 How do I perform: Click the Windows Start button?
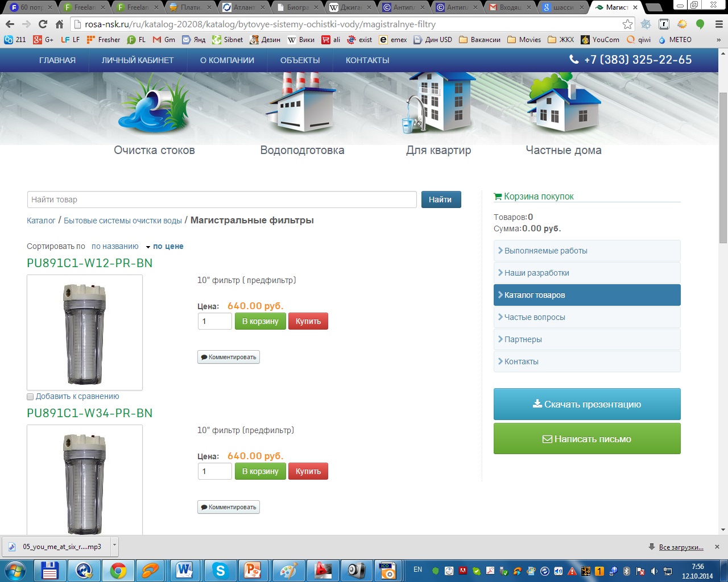pyautogui.click(x=15, y=570)
